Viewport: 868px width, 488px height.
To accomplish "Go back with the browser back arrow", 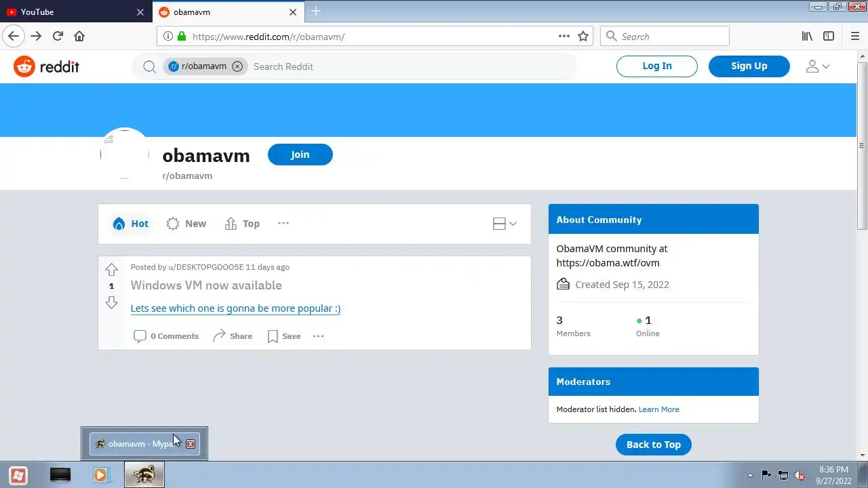I will click(x=14, y=37).
